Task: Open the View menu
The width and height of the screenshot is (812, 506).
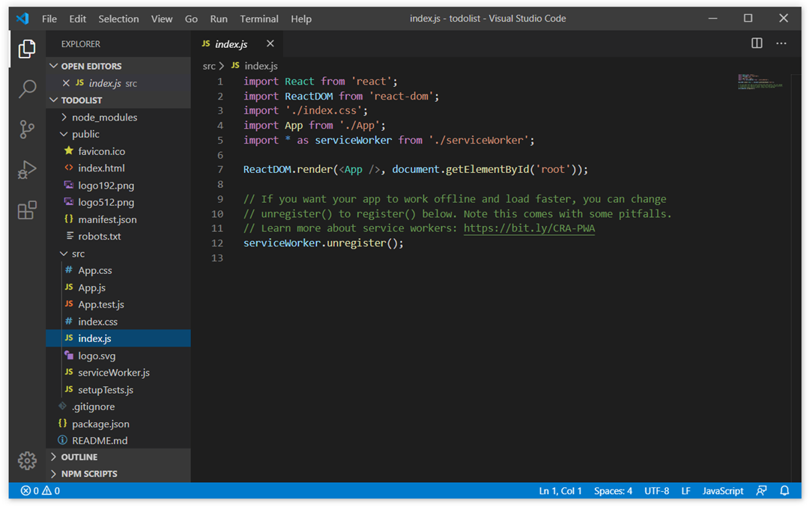Action: pos(162,19)
